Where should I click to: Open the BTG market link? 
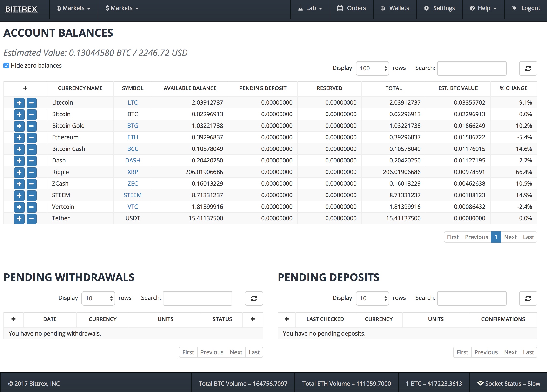(133, 126)
